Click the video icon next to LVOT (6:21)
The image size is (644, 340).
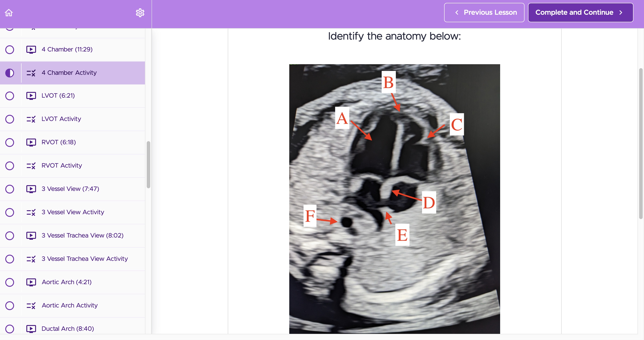tap(31, 96)
